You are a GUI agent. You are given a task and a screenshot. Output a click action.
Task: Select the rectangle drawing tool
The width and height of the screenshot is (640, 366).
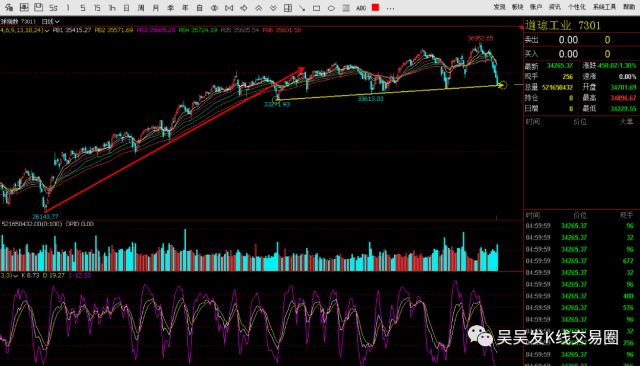(316, 8)
